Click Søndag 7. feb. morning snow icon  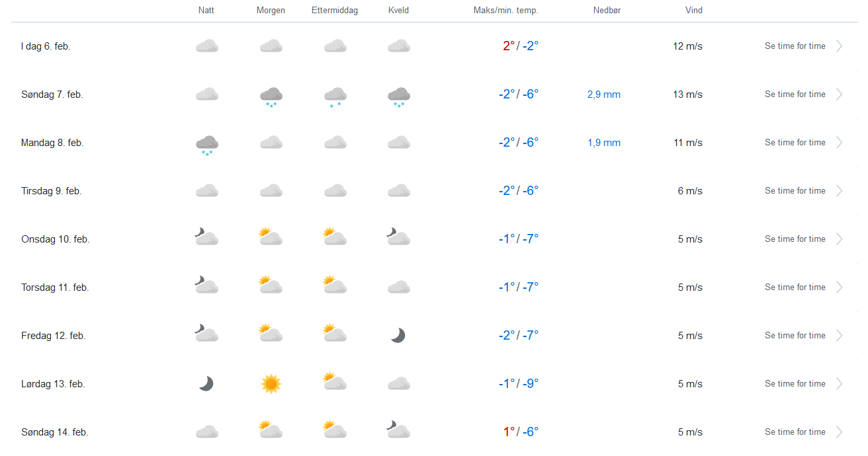point(271,96)
